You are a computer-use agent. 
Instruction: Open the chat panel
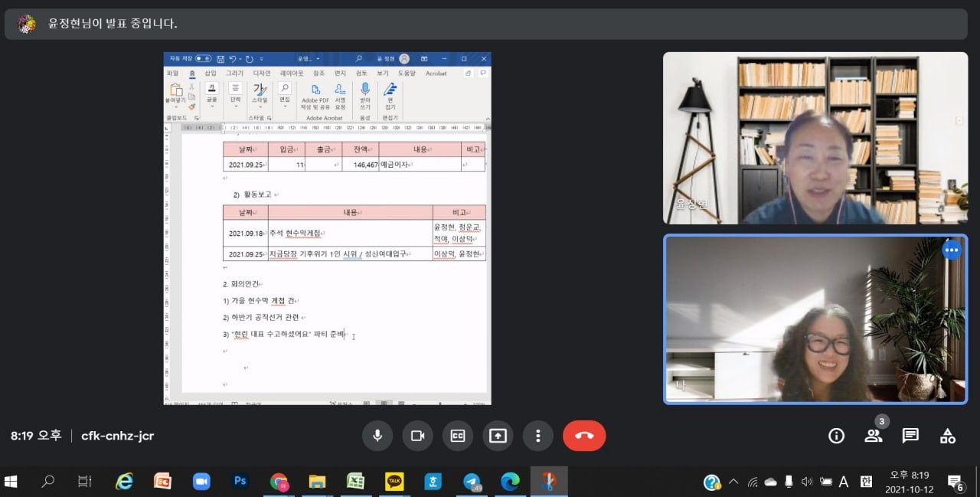click(x=910, y=436)
